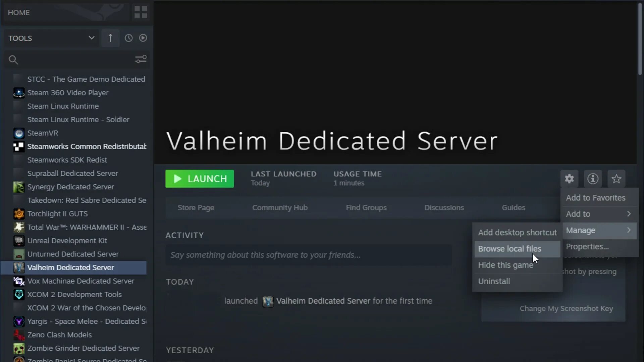
Task: Open Properties from the gear menu
Action: coord(587,246)
